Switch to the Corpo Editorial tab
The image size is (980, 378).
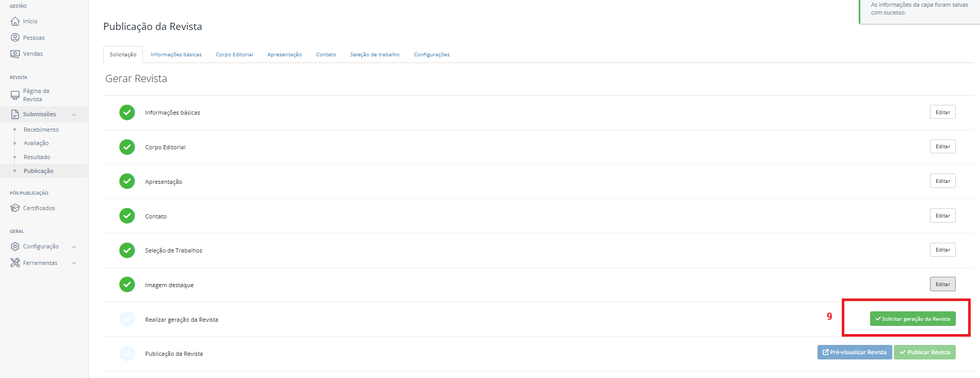234,55
